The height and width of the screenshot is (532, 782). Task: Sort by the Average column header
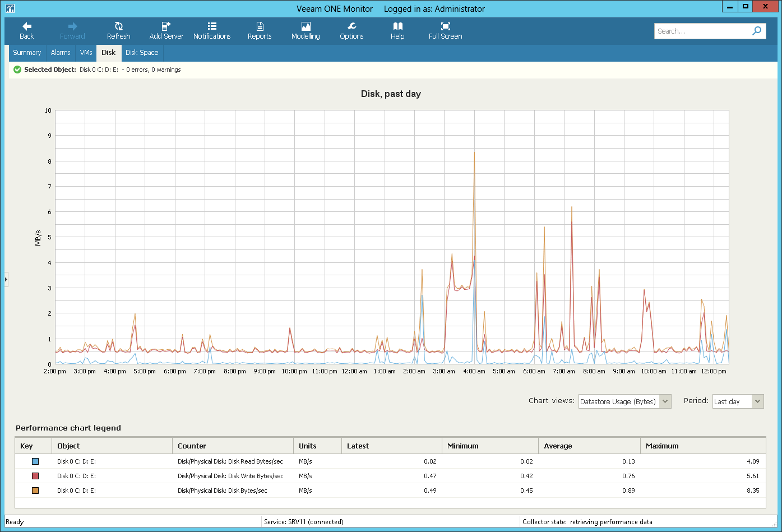[590, 446]
